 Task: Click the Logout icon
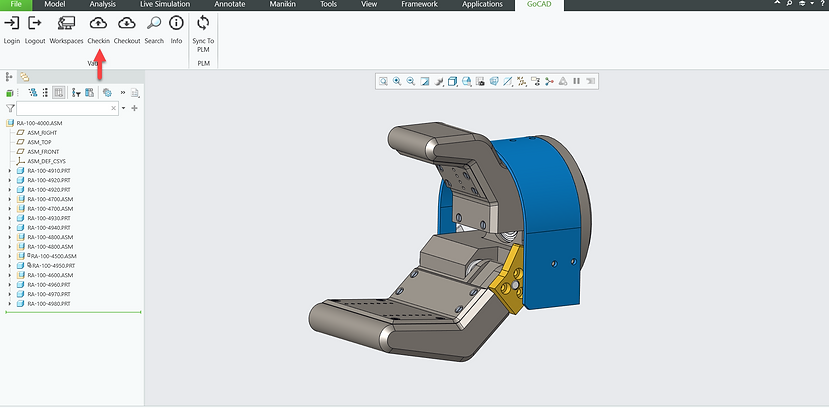[35, 23]
